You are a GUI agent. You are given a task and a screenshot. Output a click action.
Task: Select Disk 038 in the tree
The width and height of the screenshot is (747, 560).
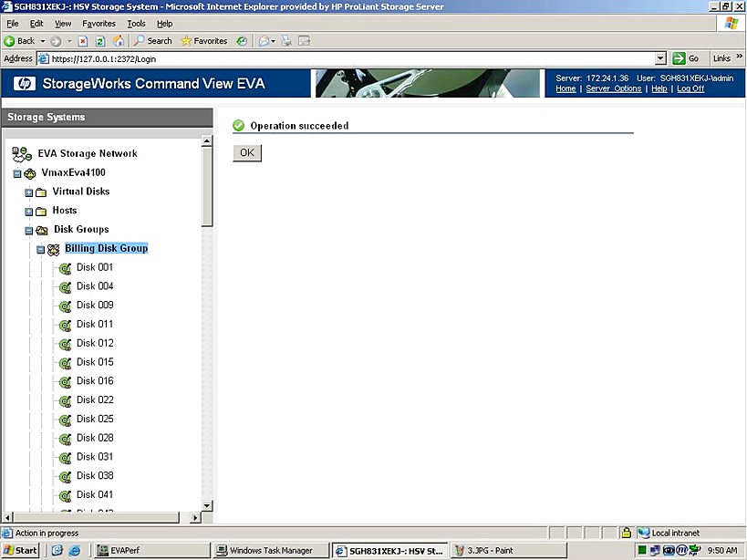[95, 476]
